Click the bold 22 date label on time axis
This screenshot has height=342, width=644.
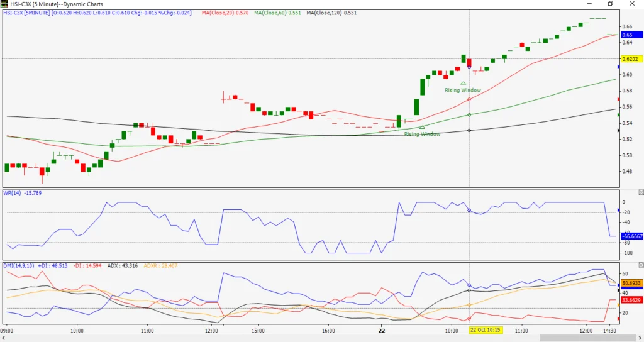pyautogui.click(x=382, y=331)
